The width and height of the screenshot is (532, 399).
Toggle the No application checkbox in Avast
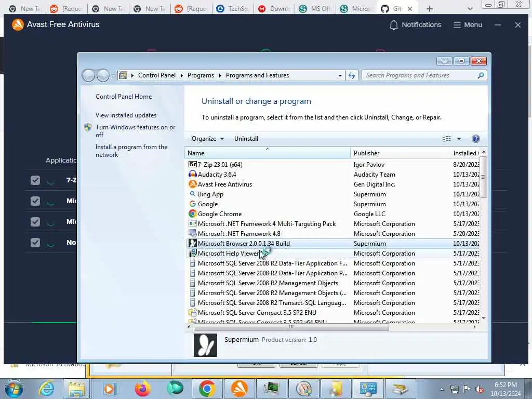[35, 242]
